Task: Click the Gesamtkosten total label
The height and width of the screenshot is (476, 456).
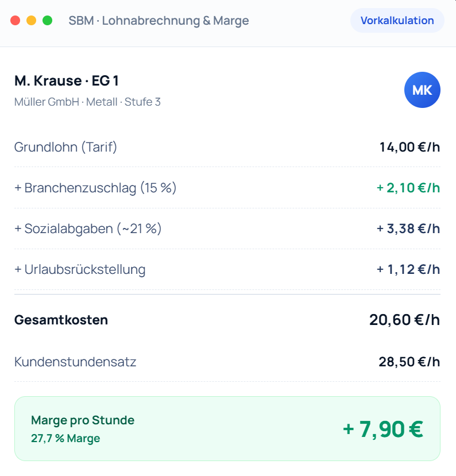Action: tap(61, 320)
